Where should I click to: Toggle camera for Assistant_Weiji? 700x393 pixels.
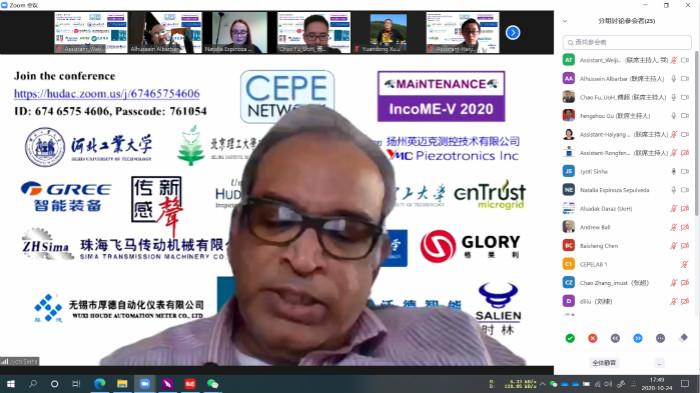point(685,60)
